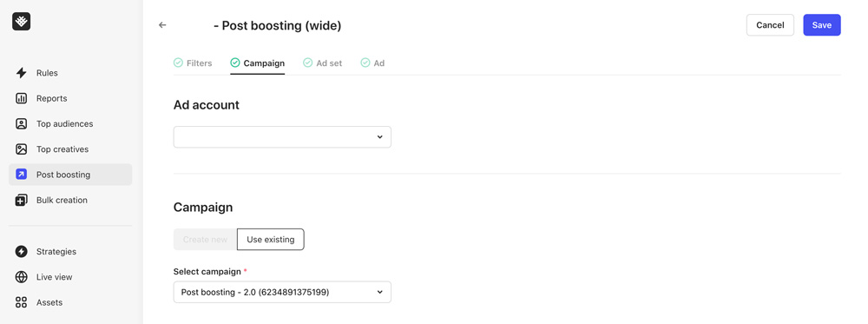Switch to the Ad step tab

[372, 63]
